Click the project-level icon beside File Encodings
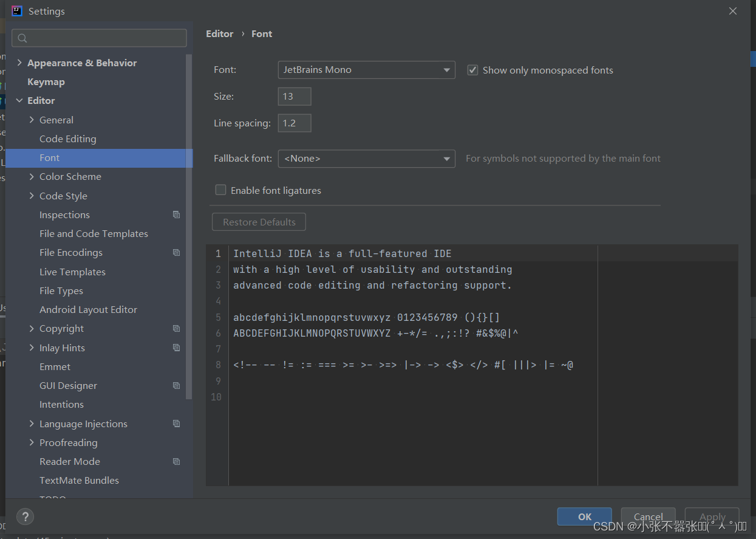The width and height of the screenshot is (756, 539). point(176,252)
